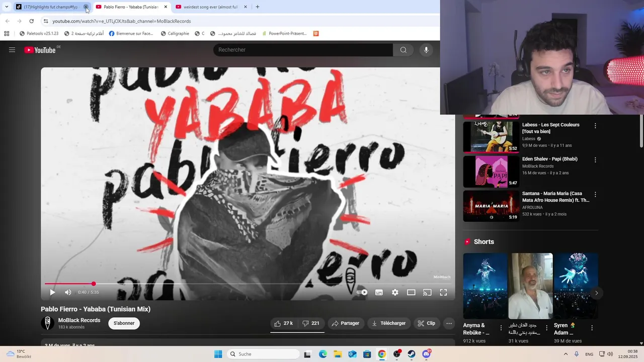
Task: Open a new browser tab
Action: click(258, 7)
